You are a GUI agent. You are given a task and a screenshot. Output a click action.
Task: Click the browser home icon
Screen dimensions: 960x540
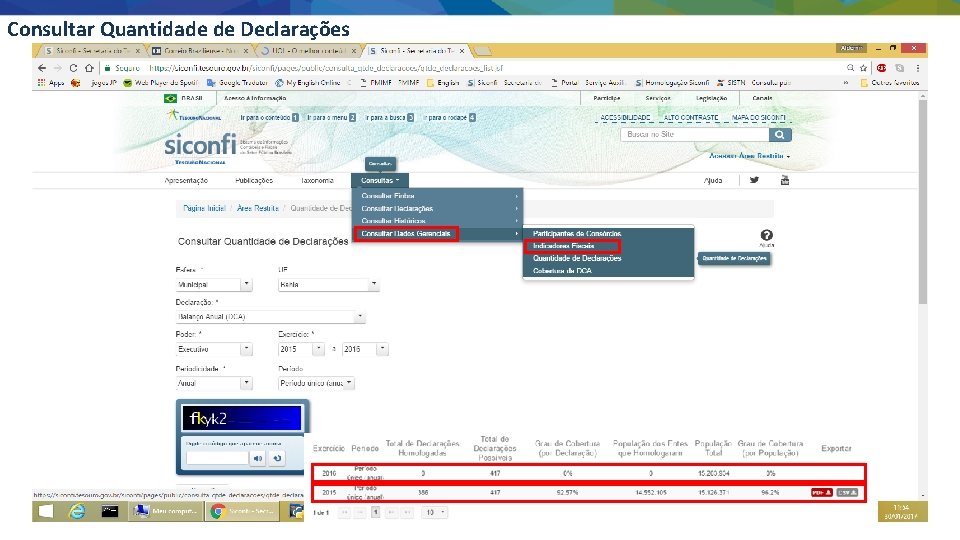click(x=89, y=68)
